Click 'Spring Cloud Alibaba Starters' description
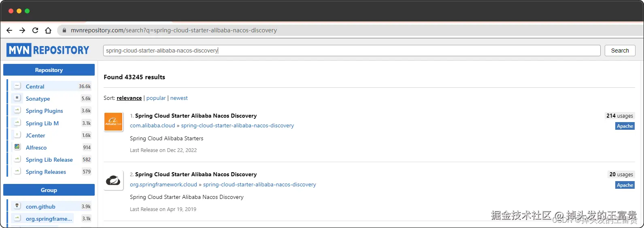 (167, 138)
